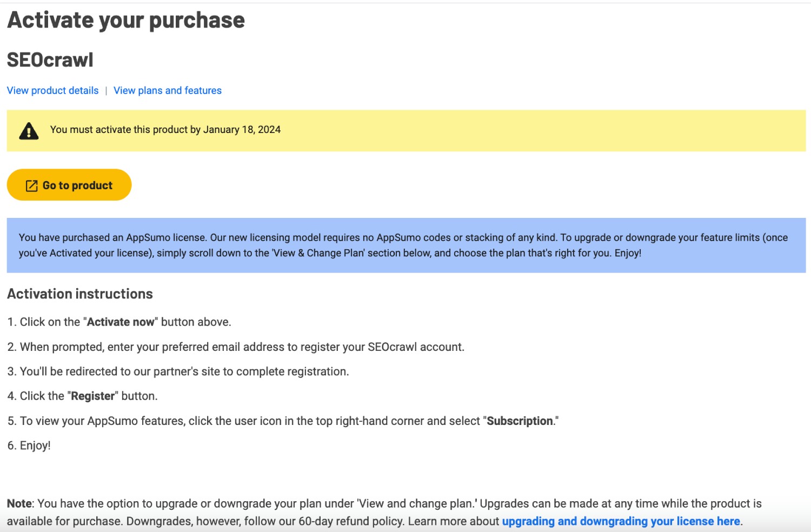Click the Activate your purchase heading
Viewport: 811px width, 532px height.
(126, 21)
